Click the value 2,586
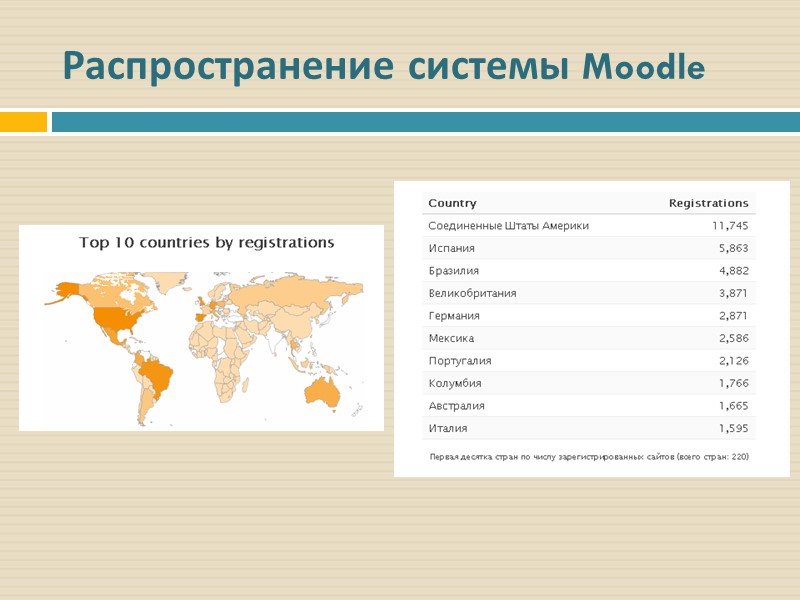Image resolution: width=800 pixels, height=600 pixels. [x=733, y=338]
